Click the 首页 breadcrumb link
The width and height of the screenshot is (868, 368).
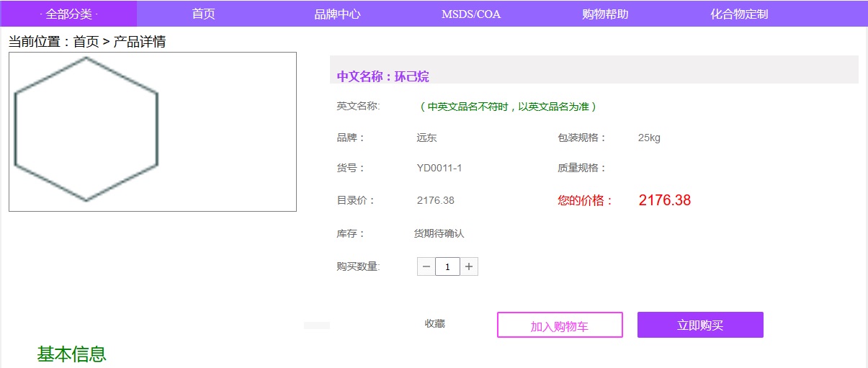[x=86, y=42]
